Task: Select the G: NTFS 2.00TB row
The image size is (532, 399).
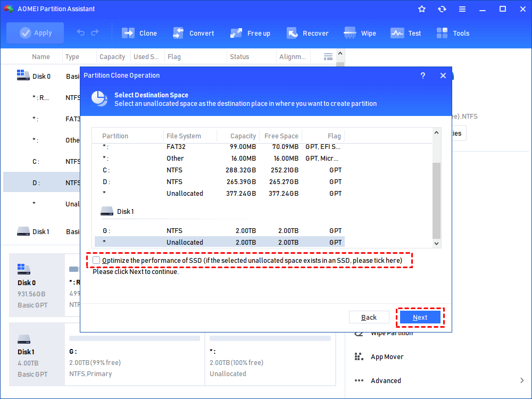Action: tap(220, 231)
